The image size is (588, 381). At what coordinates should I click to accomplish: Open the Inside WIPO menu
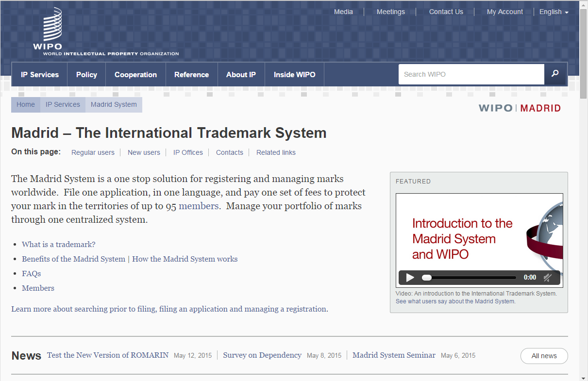294,75
